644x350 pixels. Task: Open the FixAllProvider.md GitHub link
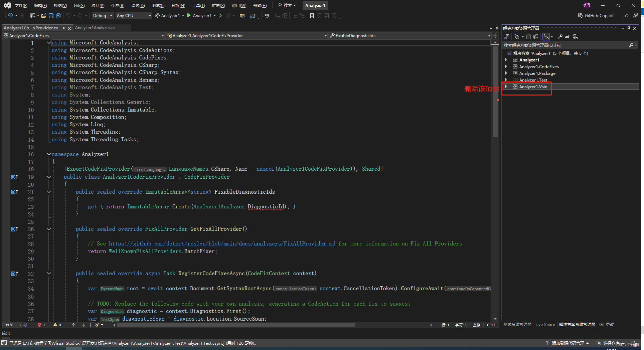(222, 244)
